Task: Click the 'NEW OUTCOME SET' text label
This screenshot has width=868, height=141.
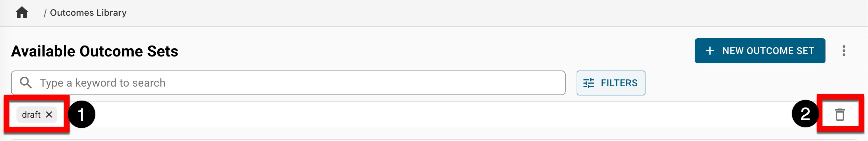Action: [x=768, y=51]
